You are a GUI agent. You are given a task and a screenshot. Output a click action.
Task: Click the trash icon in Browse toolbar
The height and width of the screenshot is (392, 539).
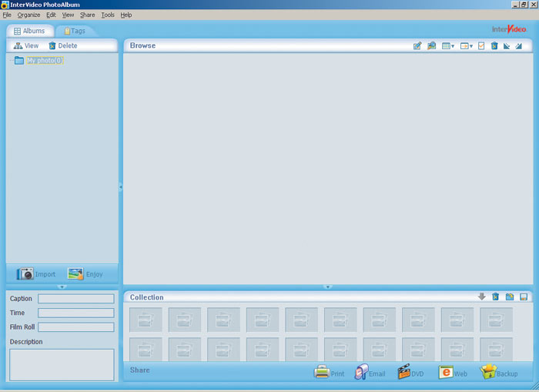tap(494, 45)
